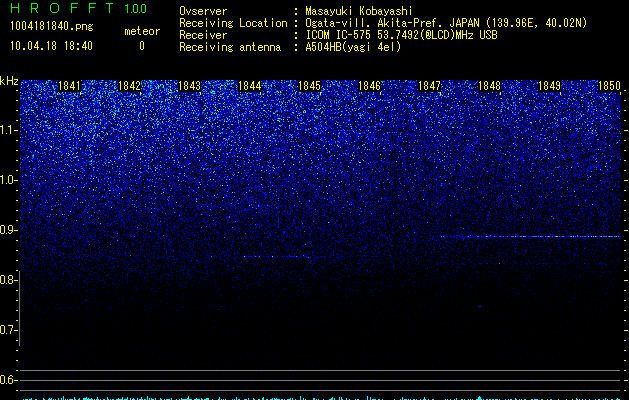Click the 0.7 kHz axis label

(x=8, y=330)
